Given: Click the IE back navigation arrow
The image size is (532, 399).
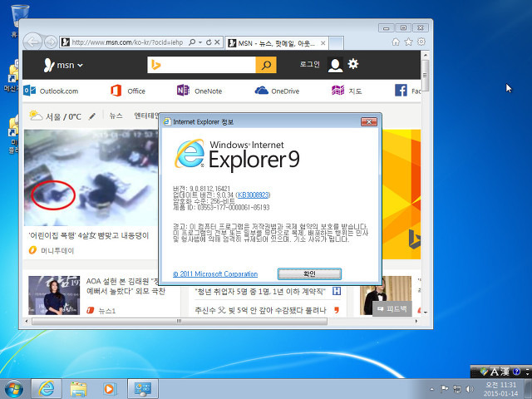Looking at the screenshot, I should [x=33, y=42].
